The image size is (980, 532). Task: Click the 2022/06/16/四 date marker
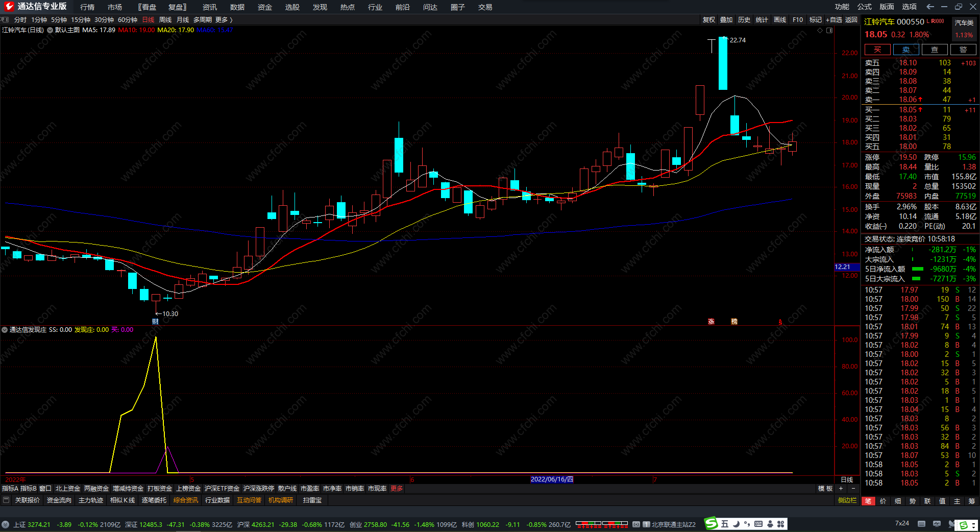coord(552,479)
